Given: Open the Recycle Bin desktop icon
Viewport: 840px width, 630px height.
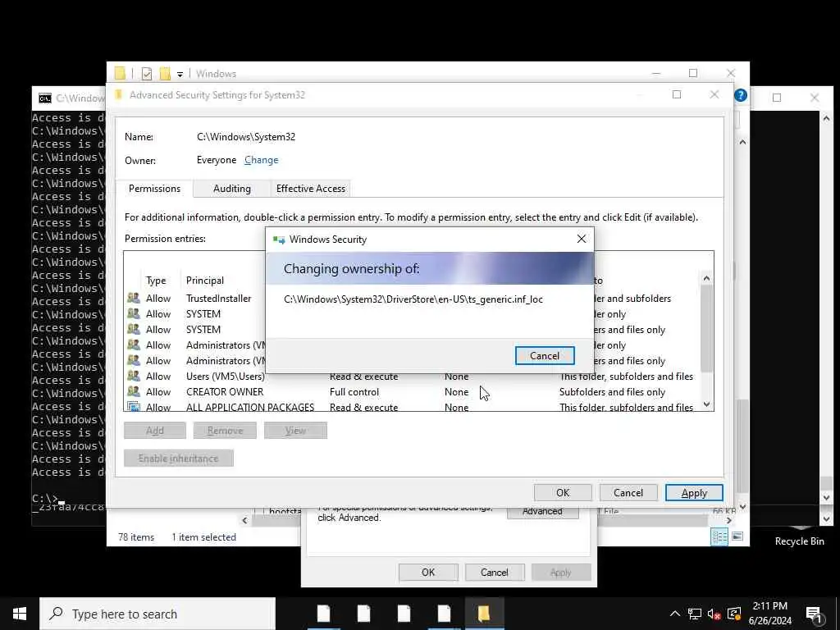Looking at the screenshot, I should 799,536.
